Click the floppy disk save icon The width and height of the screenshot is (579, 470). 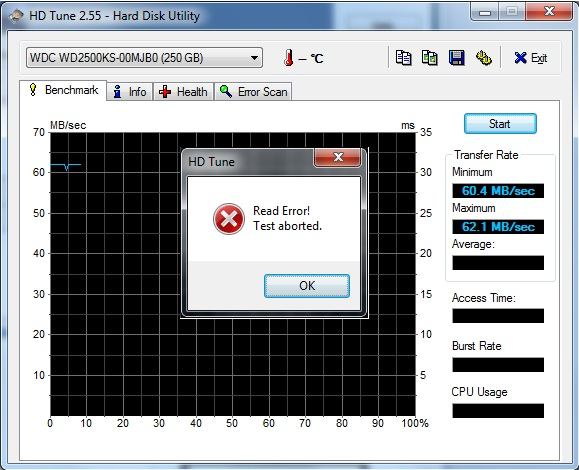point(456,58)
